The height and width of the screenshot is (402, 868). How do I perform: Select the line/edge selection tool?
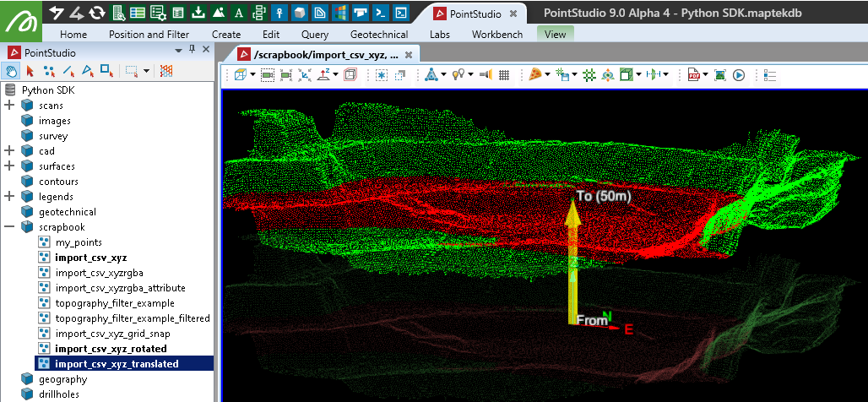(68, 71)
